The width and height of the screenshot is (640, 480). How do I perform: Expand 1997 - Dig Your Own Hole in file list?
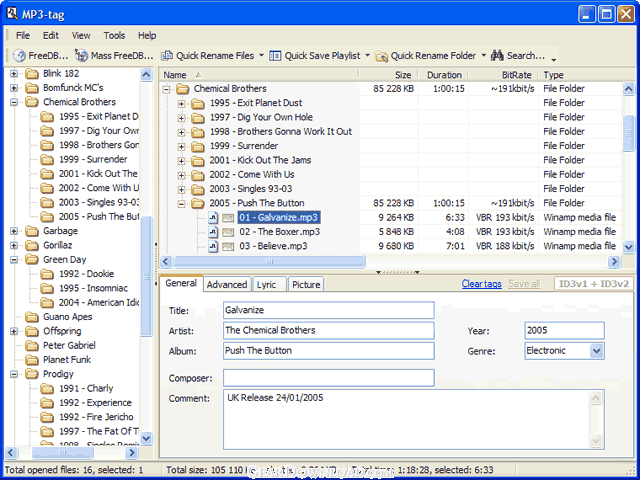tap(182, 118)
